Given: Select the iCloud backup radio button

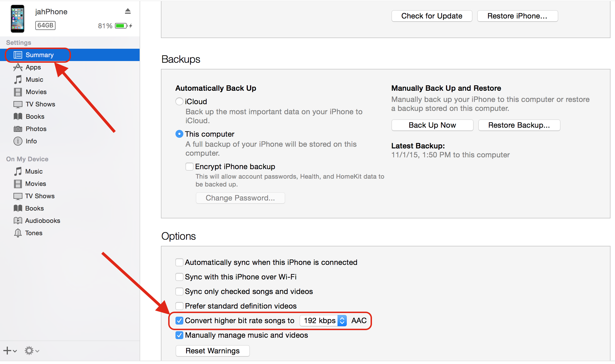Looking at the screenshot, I should coord(179,101).
